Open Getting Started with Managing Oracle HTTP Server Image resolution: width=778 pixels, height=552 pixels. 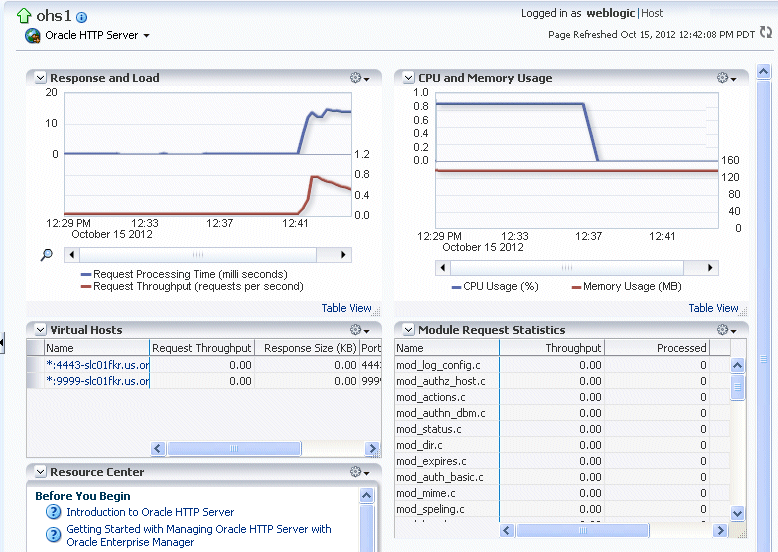(x=198, y=536)
